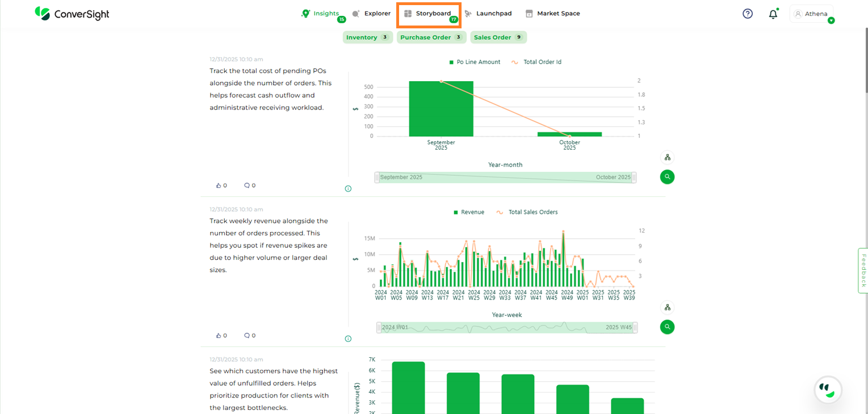Open the notifications bell
868x414 pixels.
pos(773,14)
